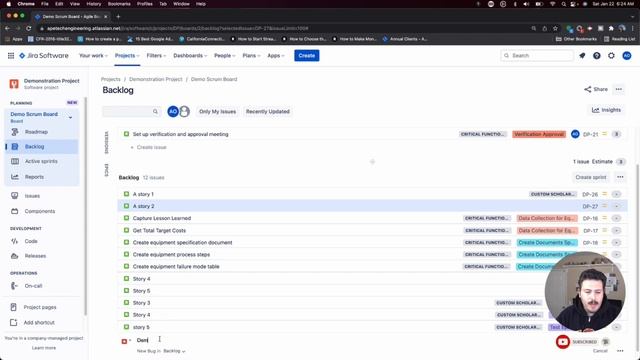Click the epic label on Create equipment specification document

pyautogui.click(x=547, y=242)
